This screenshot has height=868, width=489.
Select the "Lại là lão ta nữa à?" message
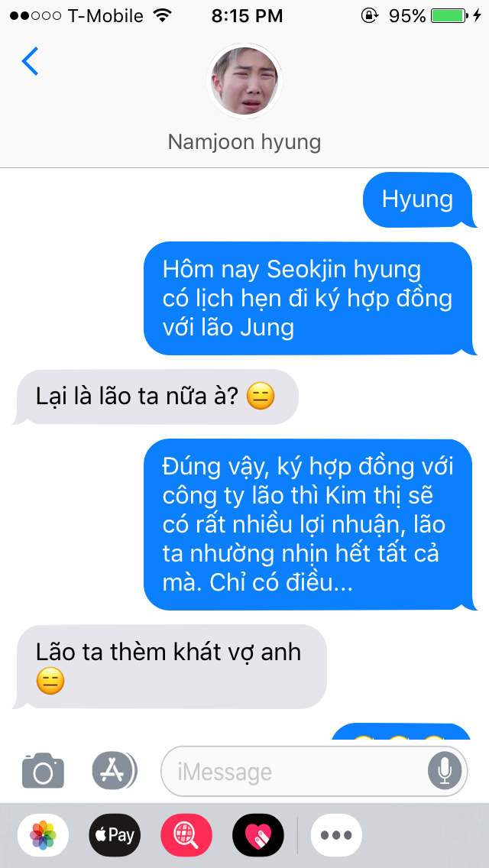tap(156, 397)
